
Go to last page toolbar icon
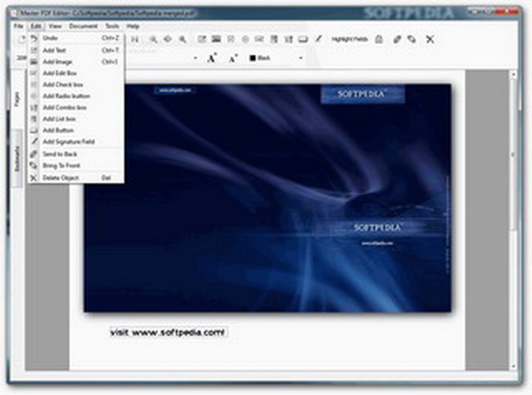point(135,39)
